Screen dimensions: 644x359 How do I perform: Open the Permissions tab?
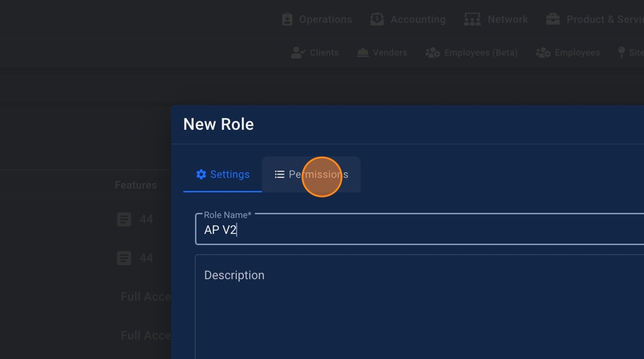(x=311, y=175)
